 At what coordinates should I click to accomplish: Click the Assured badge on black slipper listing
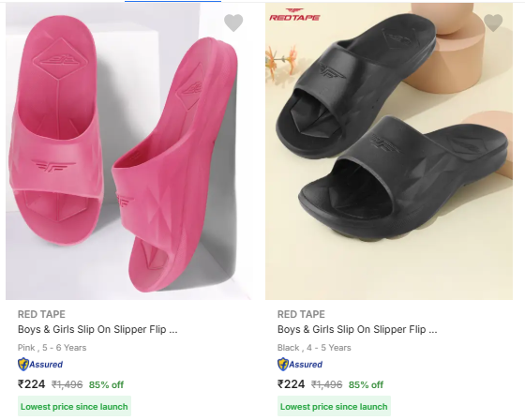point(300,365)
